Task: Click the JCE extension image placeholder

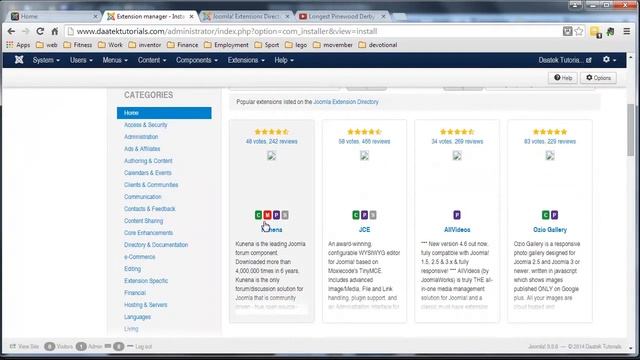Action: [364, 156]
